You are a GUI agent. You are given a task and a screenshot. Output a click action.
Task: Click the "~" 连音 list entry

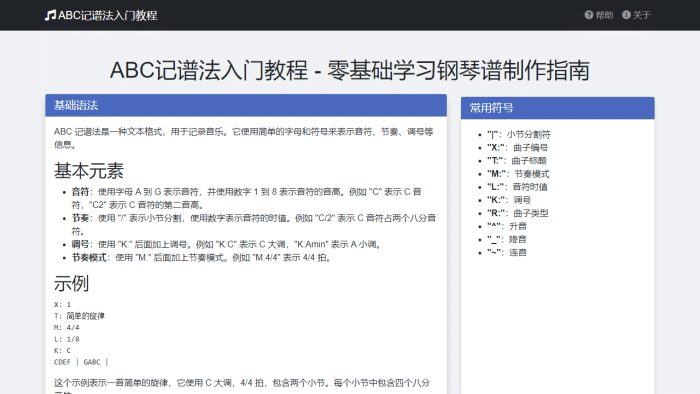[507, 252]
